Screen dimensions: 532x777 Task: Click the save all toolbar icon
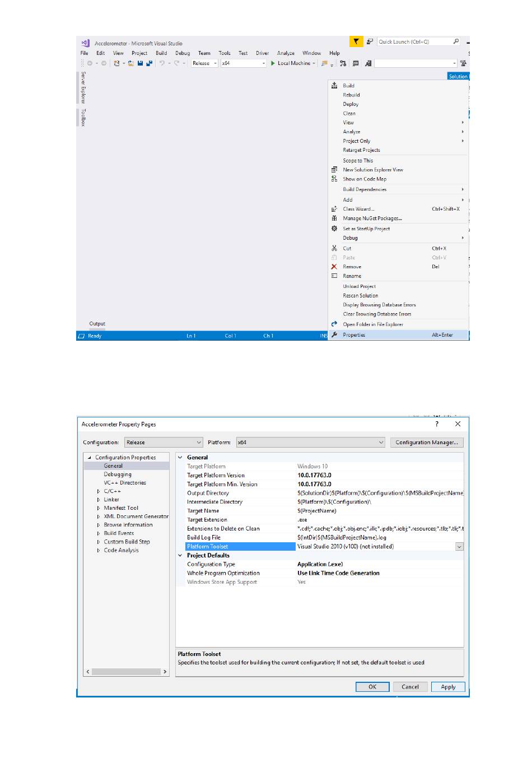[x=149, y=63]
